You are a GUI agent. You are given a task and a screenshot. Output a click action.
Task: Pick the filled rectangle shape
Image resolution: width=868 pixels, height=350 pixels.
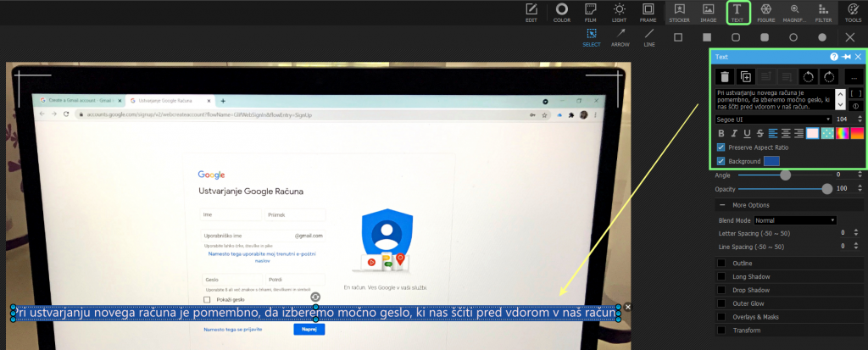707,37
